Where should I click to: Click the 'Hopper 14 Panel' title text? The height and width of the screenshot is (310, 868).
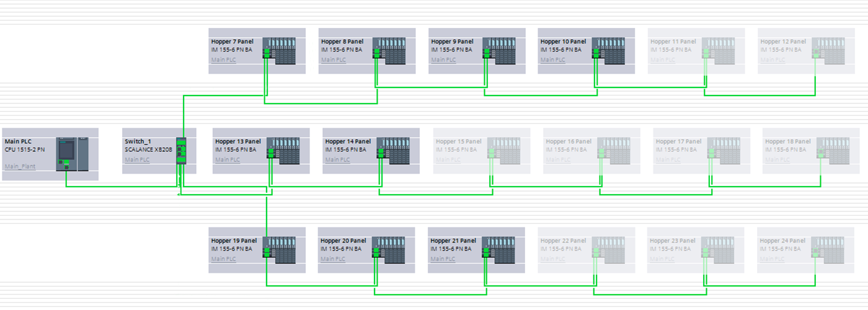click(x=348, y=141)
